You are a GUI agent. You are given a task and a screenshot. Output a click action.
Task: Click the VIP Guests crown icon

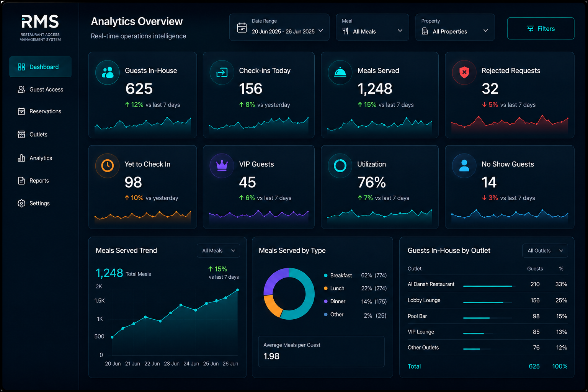[x=222, y=165]
